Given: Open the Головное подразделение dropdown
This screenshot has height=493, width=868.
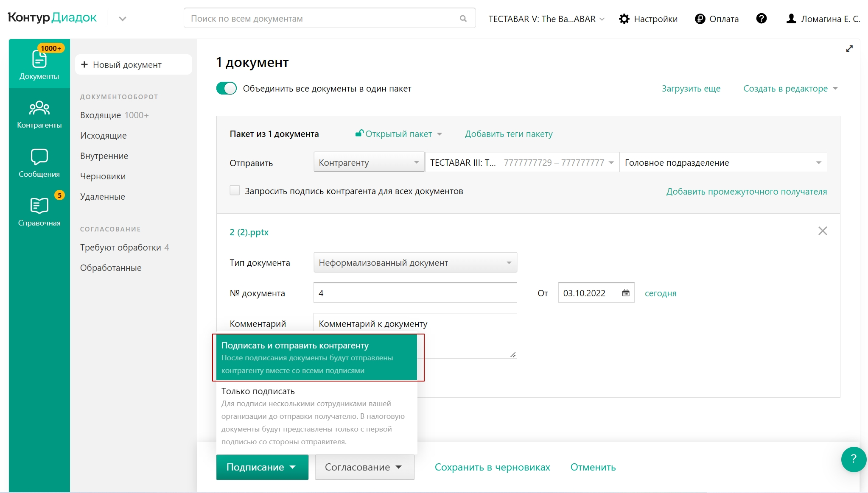Looking at the screenshot, I should coord(723,162).
